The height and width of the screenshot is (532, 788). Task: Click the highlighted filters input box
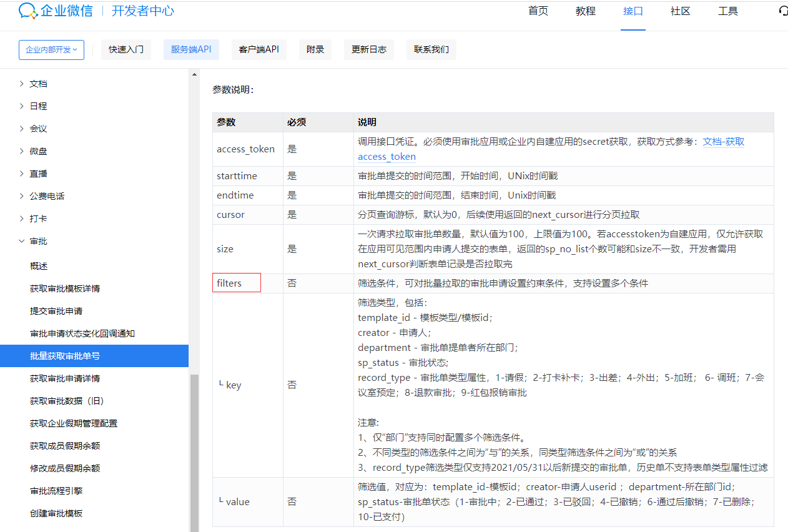pos(236,282)
